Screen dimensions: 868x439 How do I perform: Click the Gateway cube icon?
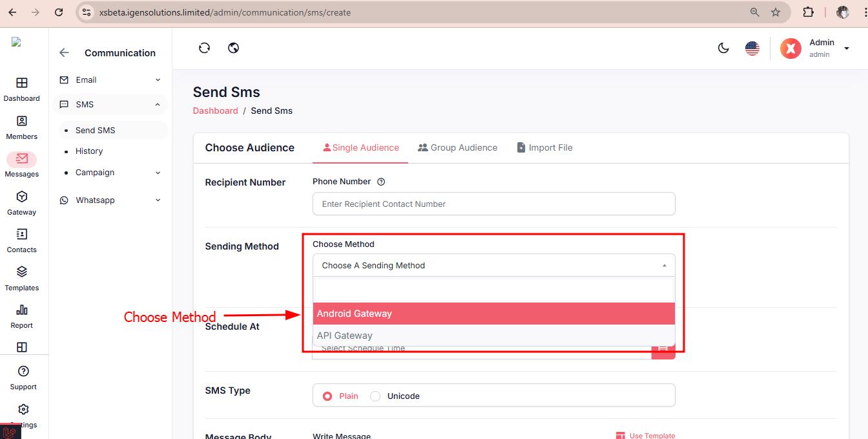[22, 197]
